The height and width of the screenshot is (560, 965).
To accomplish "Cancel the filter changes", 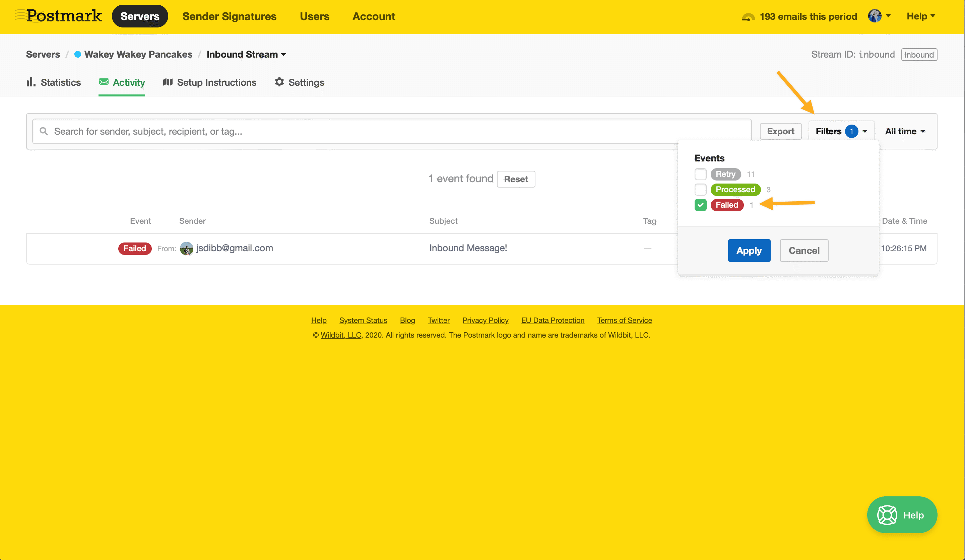I will [x=804, y=251].
